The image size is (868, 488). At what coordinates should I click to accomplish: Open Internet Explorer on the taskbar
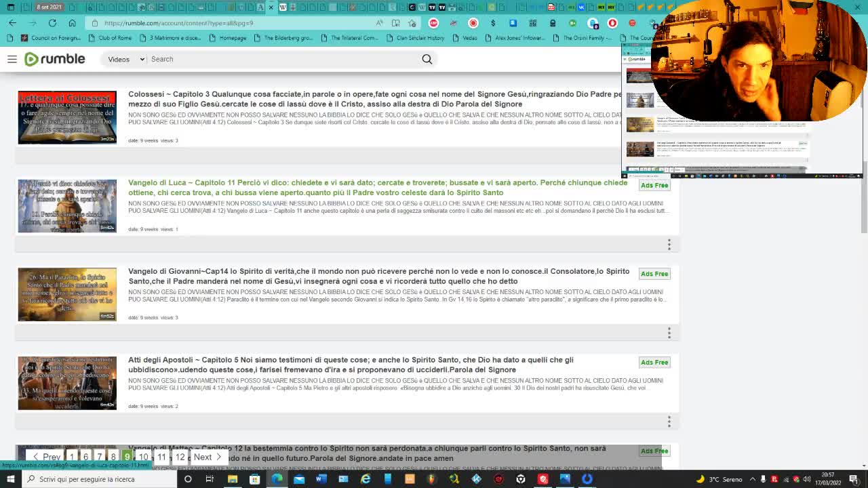point(366,479)
